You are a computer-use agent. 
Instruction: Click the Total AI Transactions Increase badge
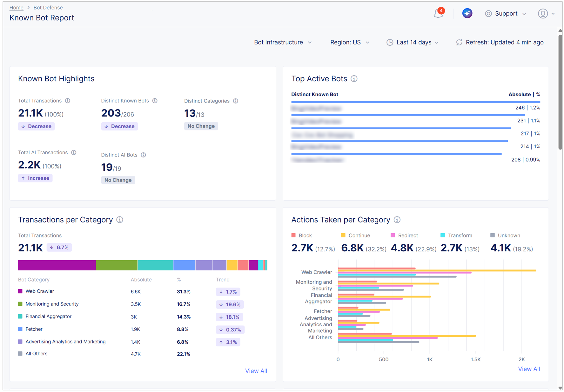pos(35,178)
